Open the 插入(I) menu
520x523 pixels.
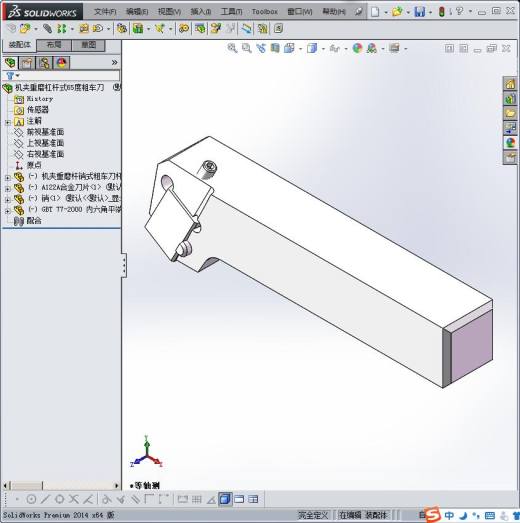pyautogui.click(x=201, y=12)
